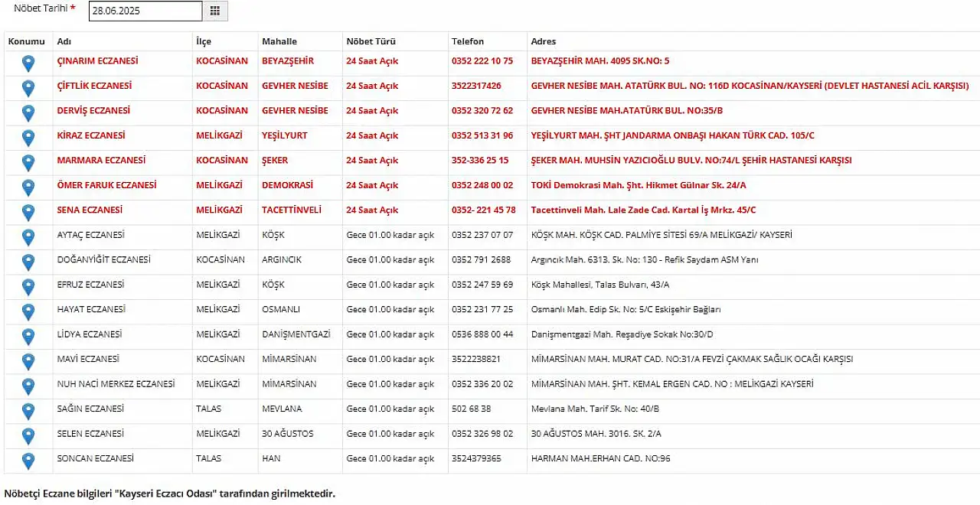Viewport: 980px width, 505px height.
Task: Click Hayat Eczanesi phone number
Action: tap(482, 309)
